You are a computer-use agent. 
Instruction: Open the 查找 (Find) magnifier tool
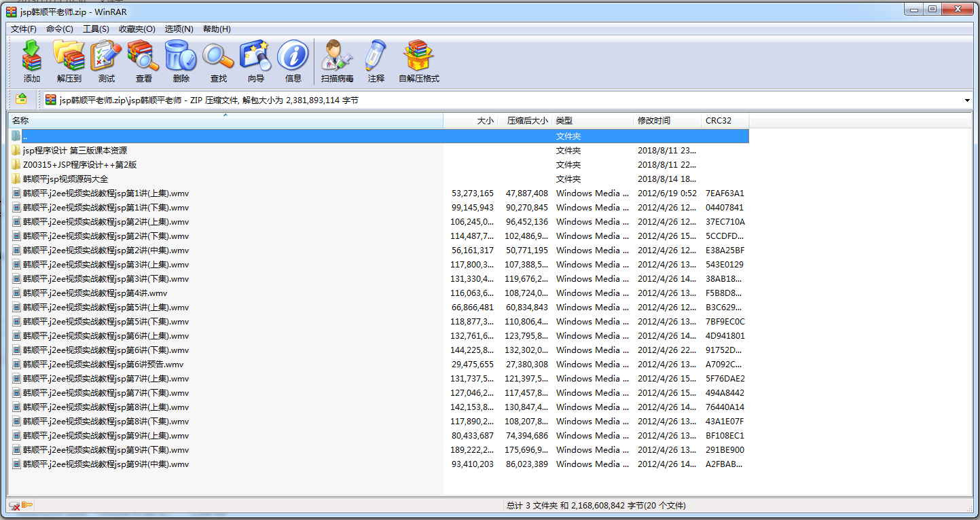click(x=218, y=56)
